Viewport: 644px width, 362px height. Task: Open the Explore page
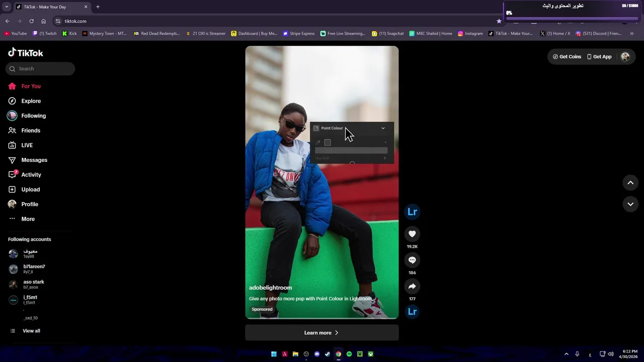click(x=31, y=101)
